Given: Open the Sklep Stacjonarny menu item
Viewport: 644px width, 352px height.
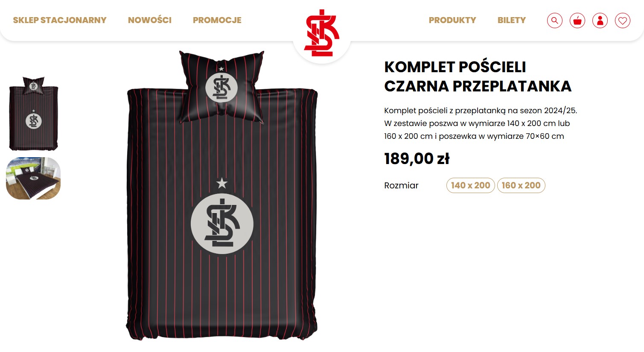Looking at the screenshot, I should 60,20.
